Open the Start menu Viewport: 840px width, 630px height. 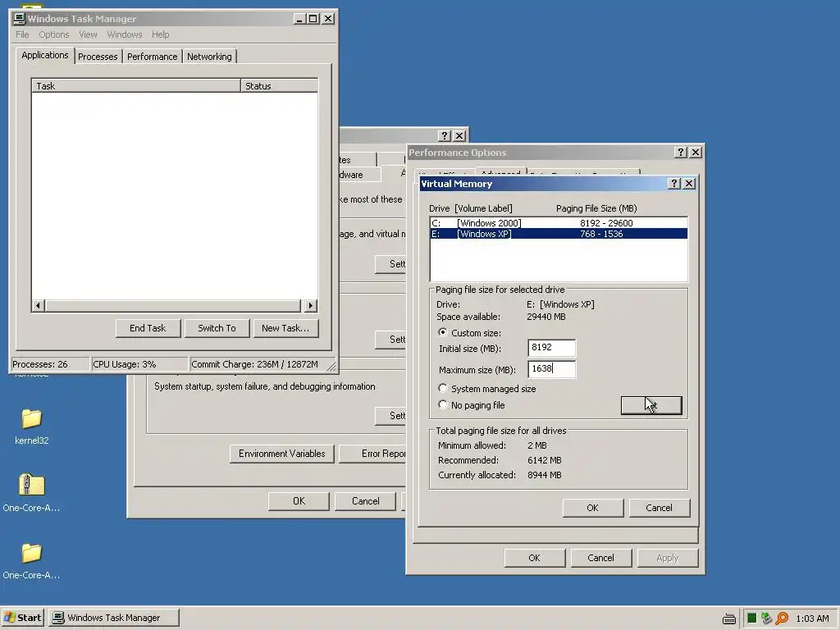(x=22, y=618)
